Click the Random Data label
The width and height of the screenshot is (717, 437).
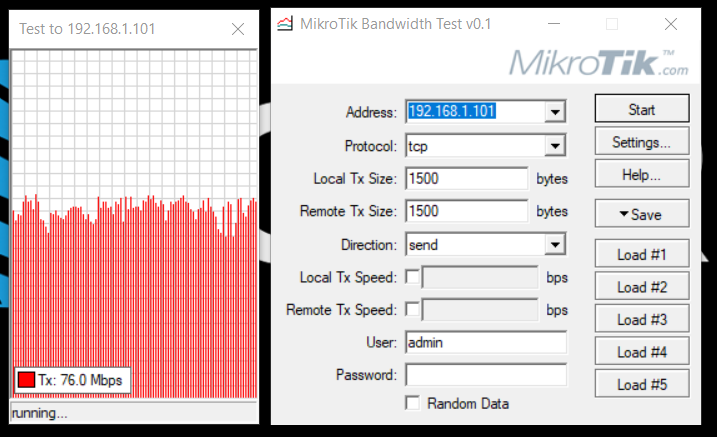coord(468,403)
